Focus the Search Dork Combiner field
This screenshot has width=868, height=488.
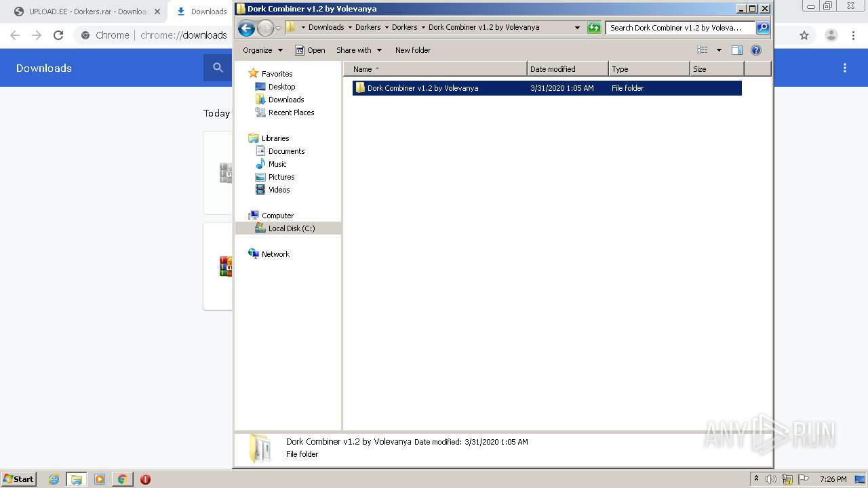coord(679,28)
